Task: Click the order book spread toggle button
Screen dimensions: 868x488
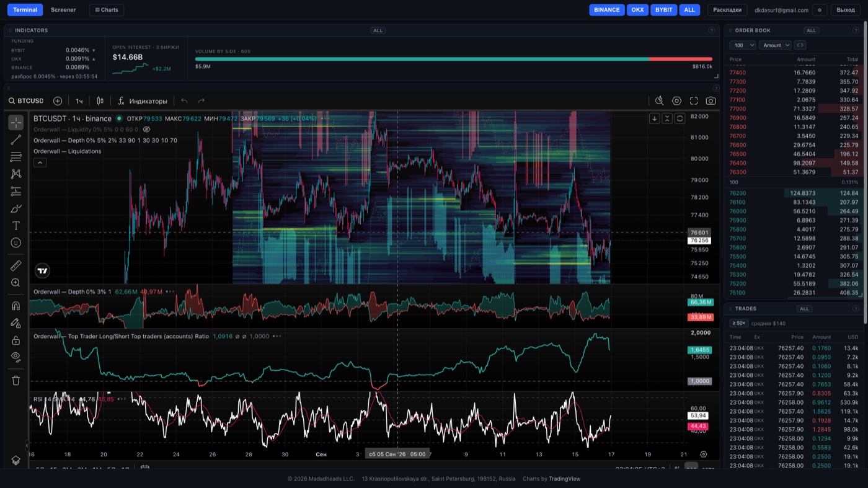Action: [800, 45]
